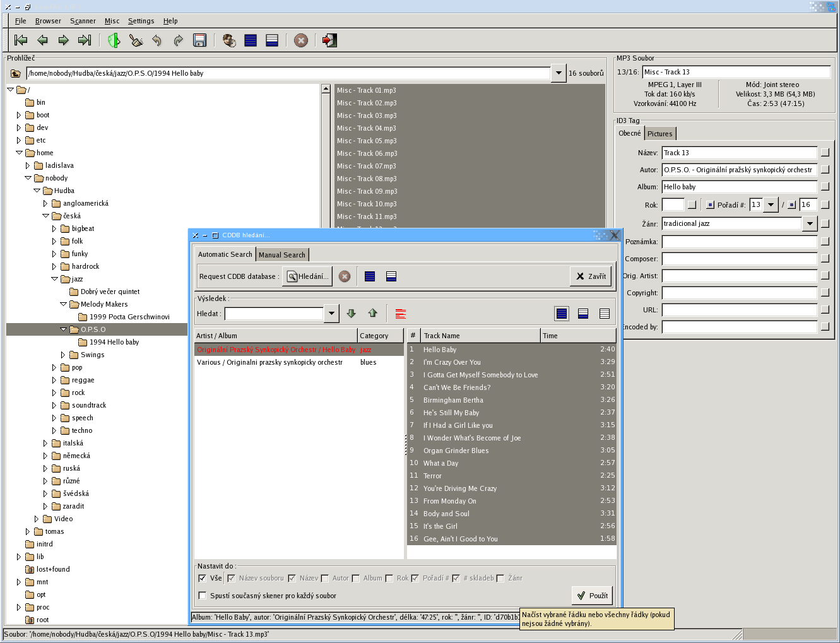Close the dialog with Zavřít button
Image resolution: width=840 pixels, height=643 pixels.
tap(591, 276)
